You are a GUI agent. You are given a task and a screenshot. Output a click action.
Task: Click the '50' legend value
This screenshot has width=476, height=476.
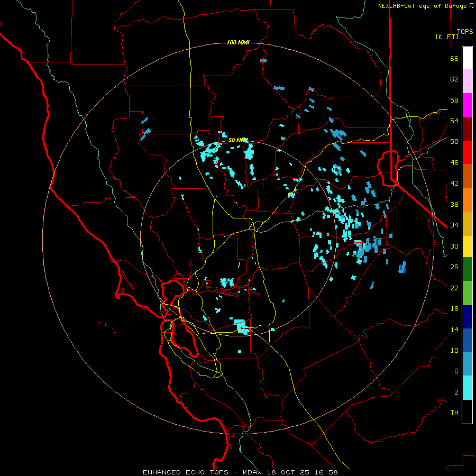point(454,142)
